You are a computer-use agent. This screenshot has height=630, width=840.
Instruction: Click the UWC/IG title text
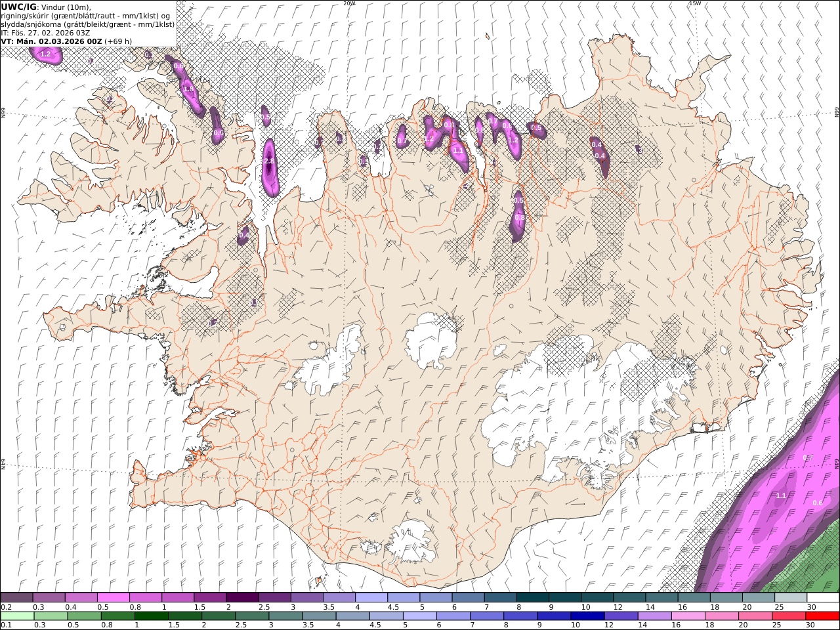tap(18, 7)
